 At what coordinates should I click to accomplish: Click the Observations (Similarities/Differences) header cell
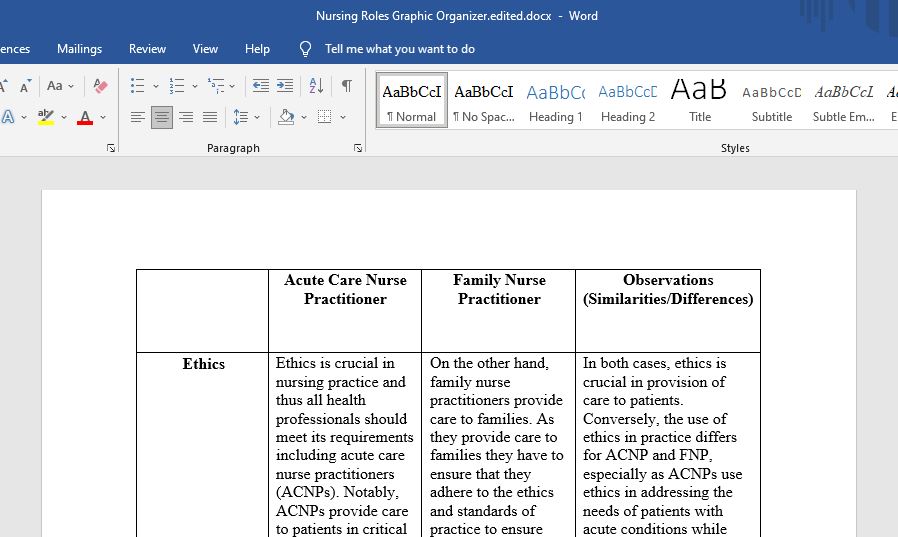pyautogui.click(x=668, y=311)
